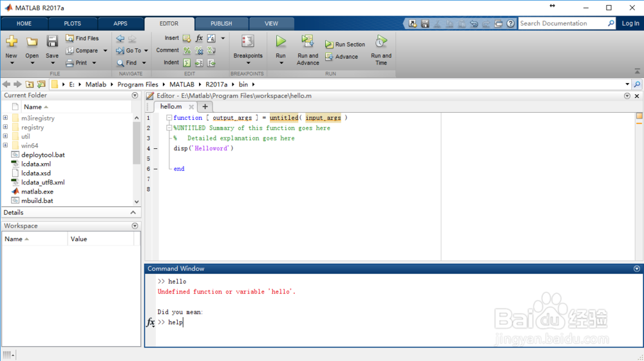The width and height of the screenshot is (644, 361).
Task: Open Current Folder panel actions menu
Action: click(135, 95)
